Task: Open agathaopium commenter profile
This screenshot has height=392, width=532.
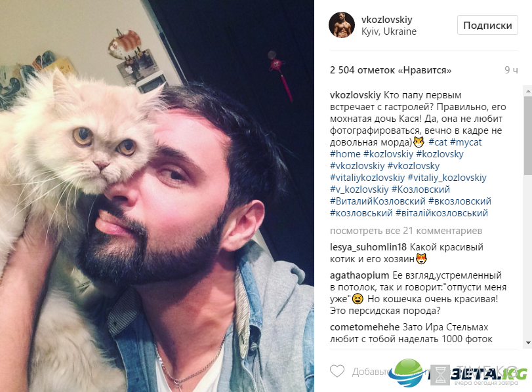Action: 359,276
